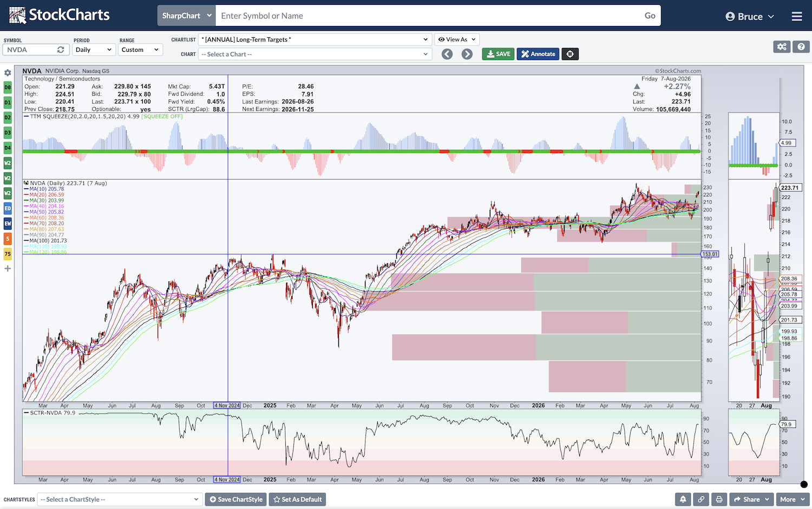Screen dimensions: 812x509
Task: Add a new style button with plus icon
Action: pos(8,268)
